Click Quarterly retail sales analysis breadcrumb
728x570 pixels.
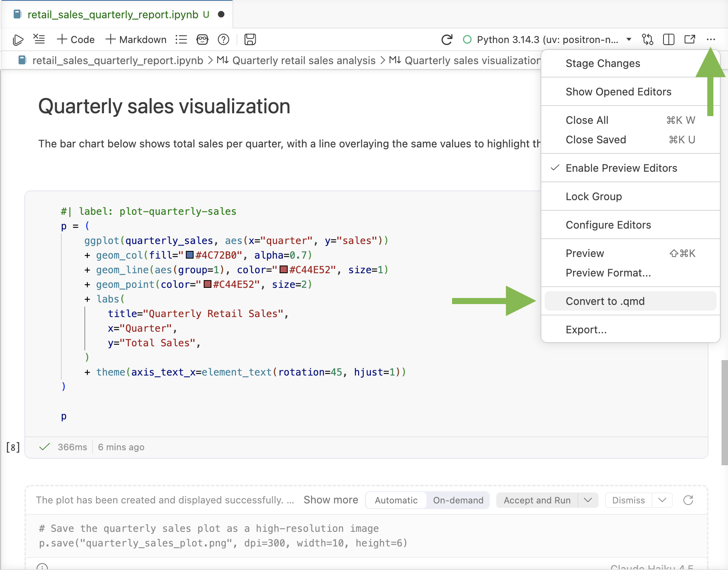pyautogui.click(x=304, y=60)
